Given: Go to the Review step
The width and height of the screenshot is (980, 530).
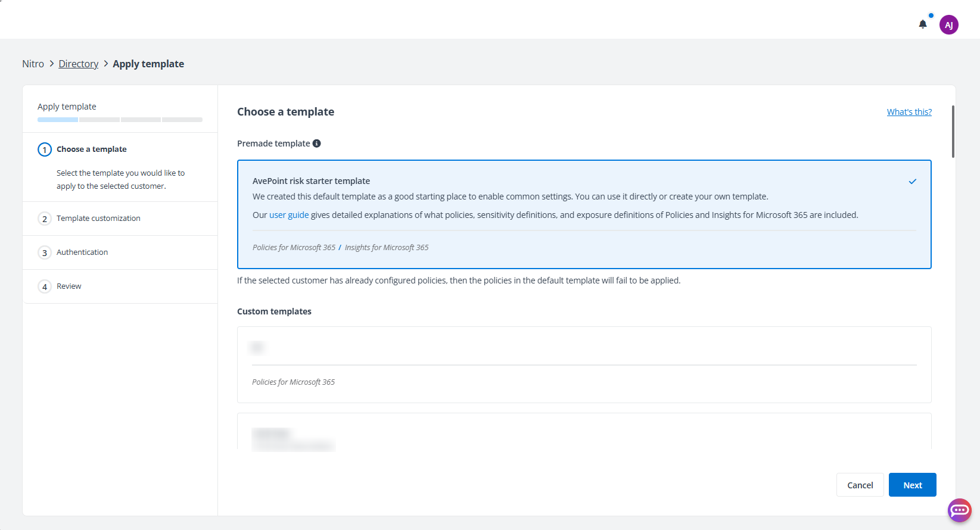Looking at the screenshot, I should [x=69, y=286].
